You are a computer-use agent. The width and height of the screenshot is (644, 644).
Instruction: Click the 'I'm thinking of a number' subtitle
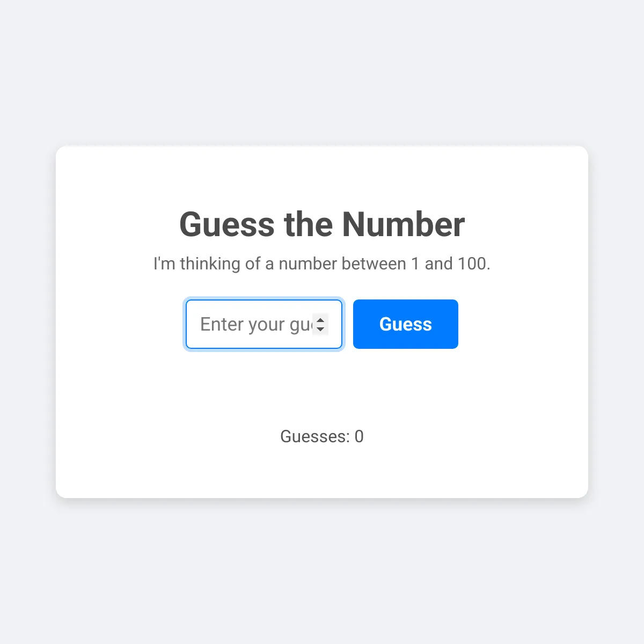[322, 264]
